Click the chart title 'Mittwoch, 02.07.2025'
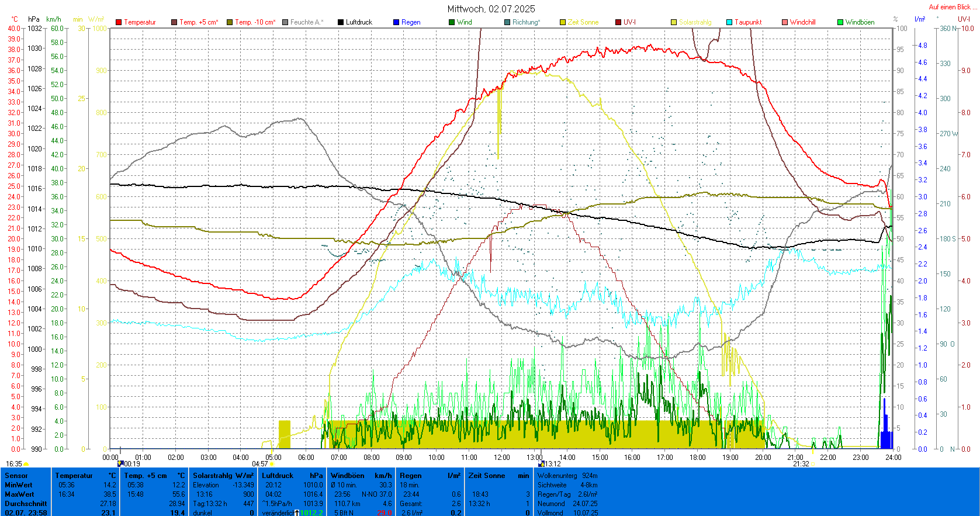980x516 pixels. pos(491,9)
